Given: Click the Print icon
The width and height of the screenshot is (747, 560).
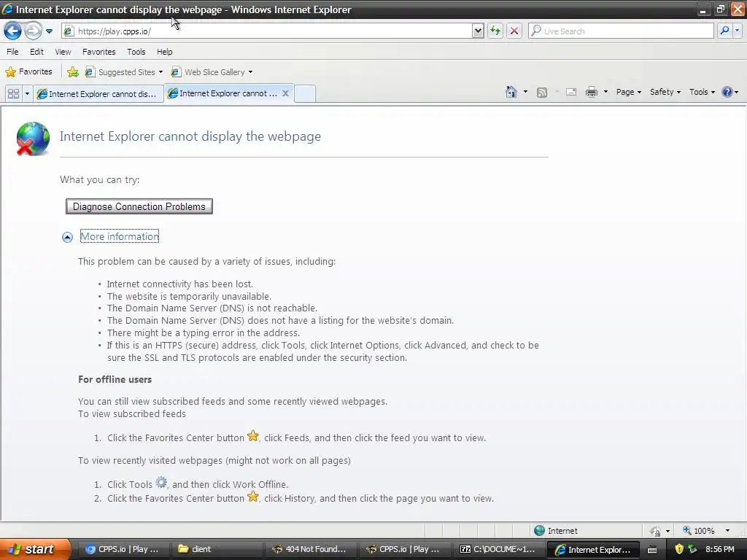Looking at the screenshot, I should 591,93.
